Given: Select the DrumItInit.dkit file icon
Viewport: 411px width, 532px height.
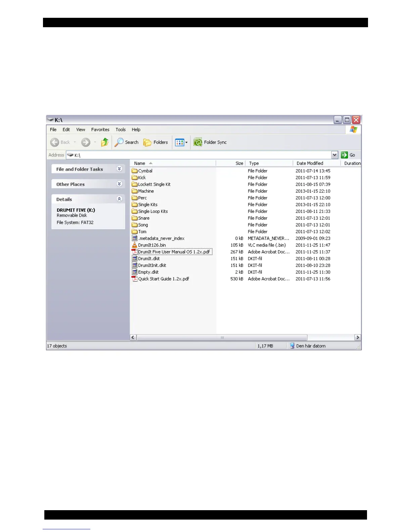Looking at the screenshot, I should pos(135,265).
